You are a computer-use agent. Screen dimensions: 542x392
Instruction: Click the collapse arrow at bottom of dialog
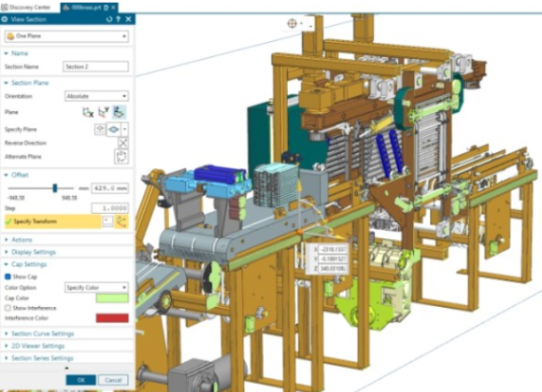pos(66,368)
